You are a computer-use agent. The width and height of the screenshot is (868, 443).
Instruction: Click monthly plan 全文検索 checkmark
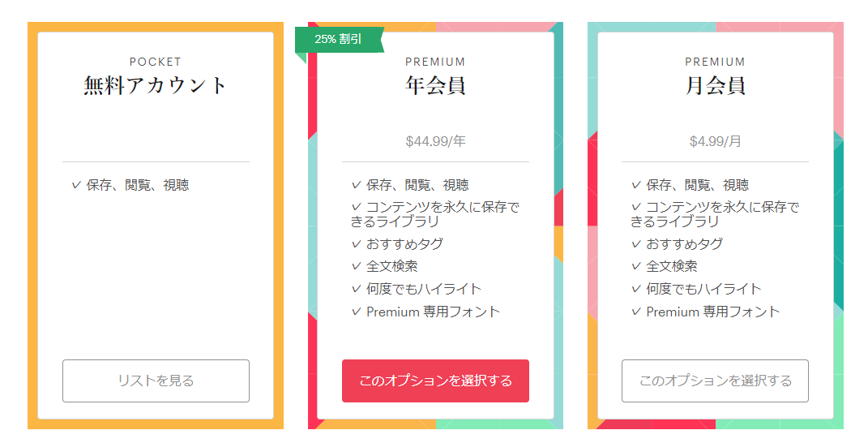tap(635, 266)
